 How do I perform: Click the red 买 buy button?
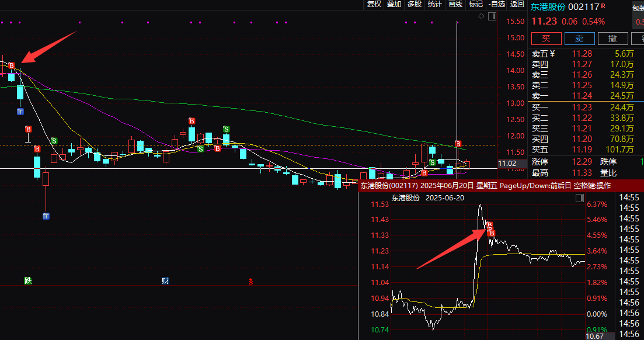[x=546, y=39]
